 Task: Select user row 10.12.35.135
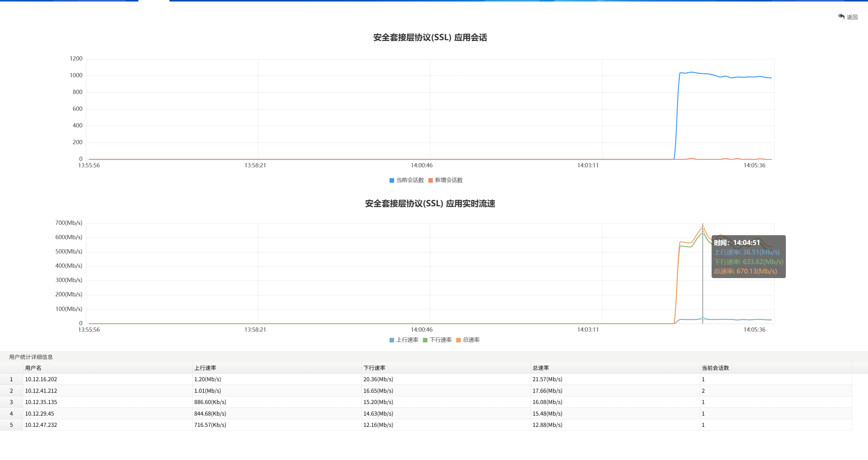pos(41,402)
